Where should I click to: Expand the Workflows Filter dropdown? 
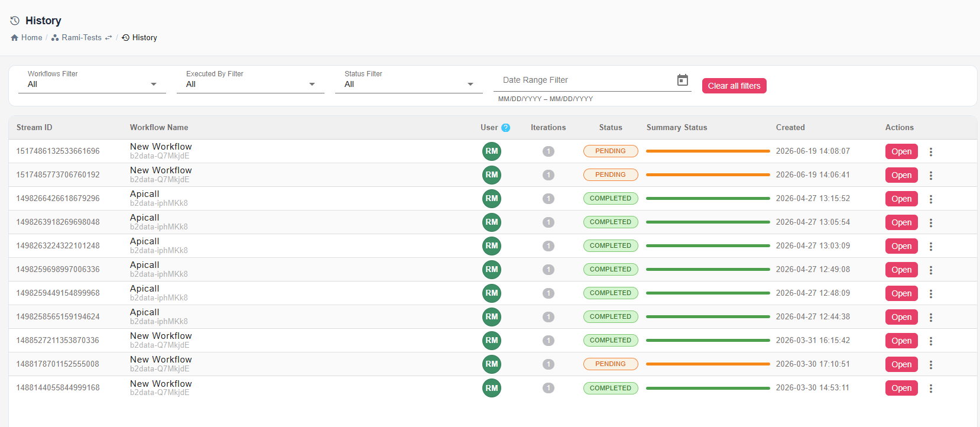[x=92, y=84]
